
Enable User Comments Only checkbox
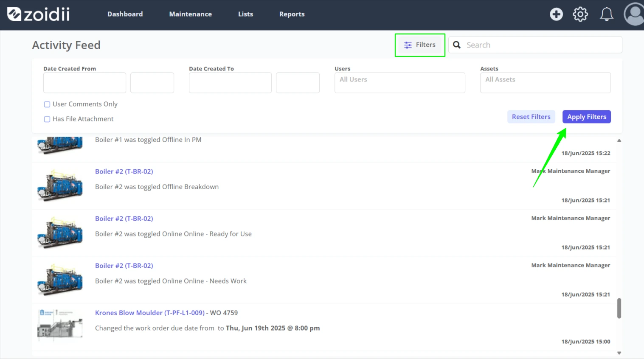click(x=47, y=104)
